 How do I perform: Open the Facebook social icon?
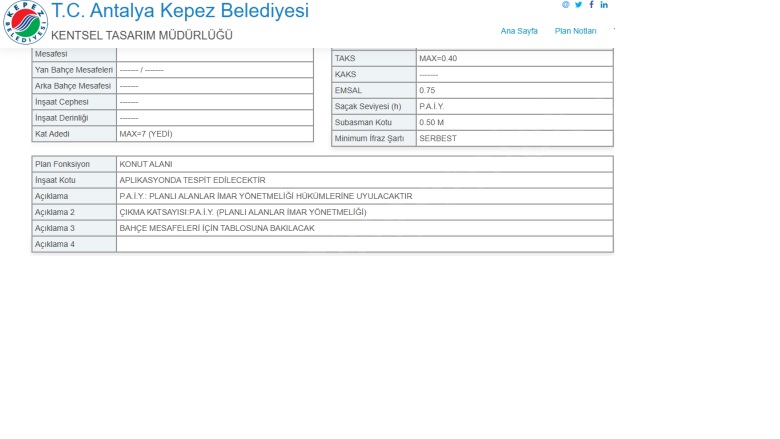point(591,5)
